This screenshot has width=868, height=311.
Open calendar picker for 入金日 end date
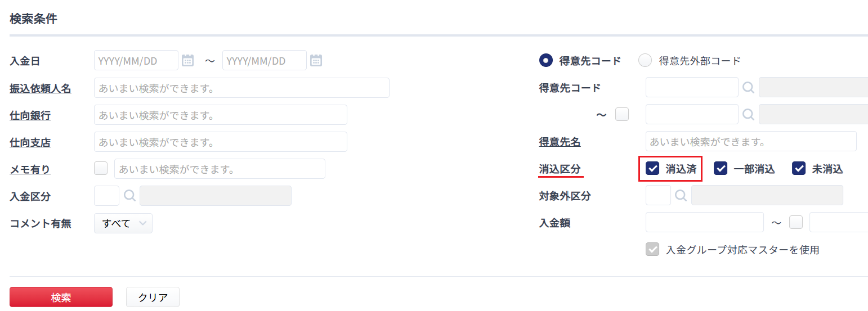(x=316, y=60)
